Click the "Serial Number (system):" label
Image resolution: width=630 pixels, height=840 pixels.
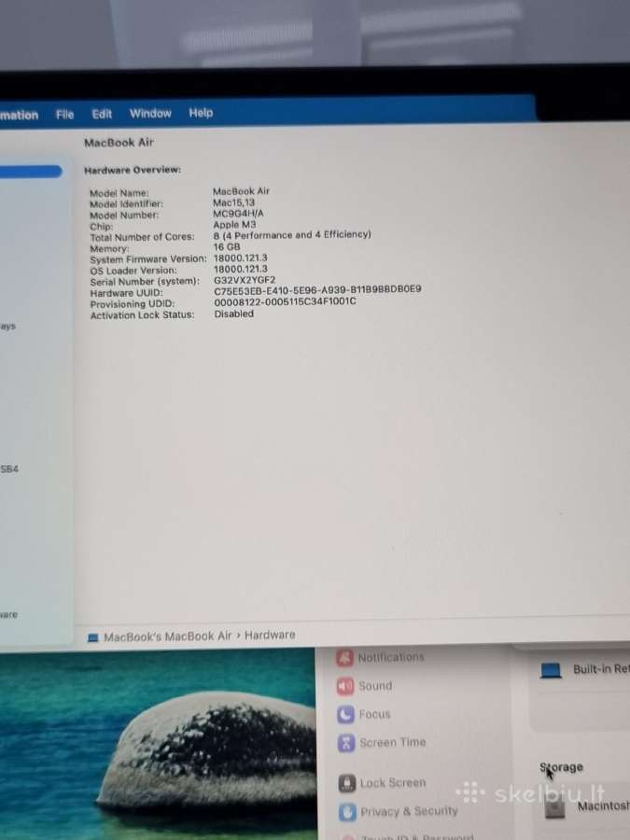point(145,281)
